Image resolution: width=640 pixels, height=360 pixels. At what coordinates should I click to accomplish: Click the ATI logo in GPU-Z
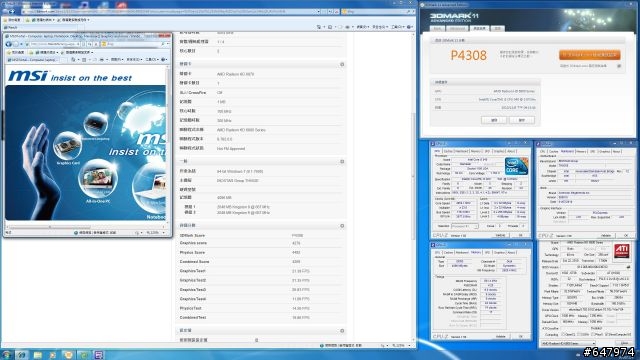point(622,250)
